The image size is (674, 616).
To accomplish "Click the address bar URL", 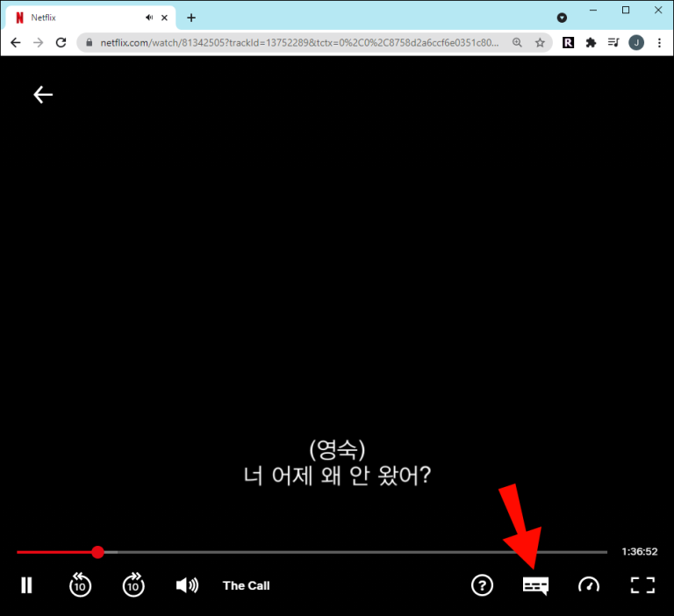I will 299,42.
